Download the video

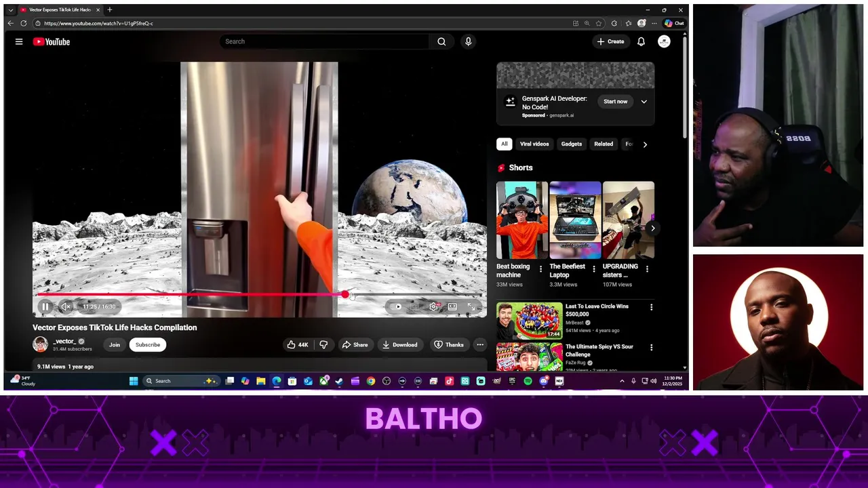click(x=399, y=344)
